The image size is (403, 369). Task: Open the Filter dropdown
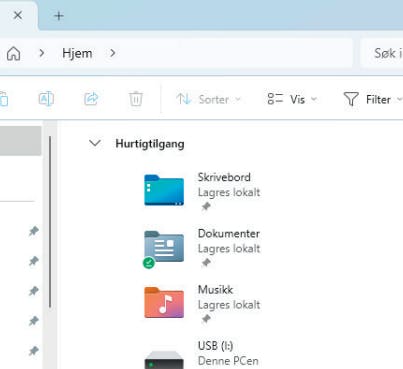tap(373, 99)
